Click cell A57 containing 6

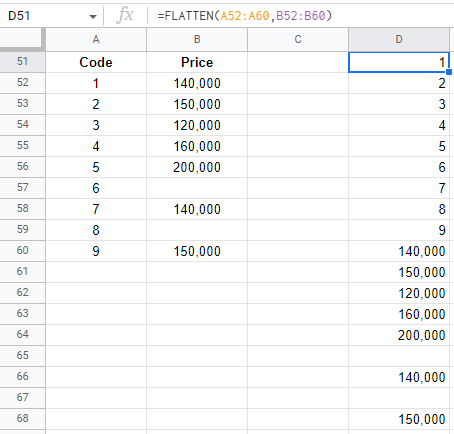click(x=96, y=188)
